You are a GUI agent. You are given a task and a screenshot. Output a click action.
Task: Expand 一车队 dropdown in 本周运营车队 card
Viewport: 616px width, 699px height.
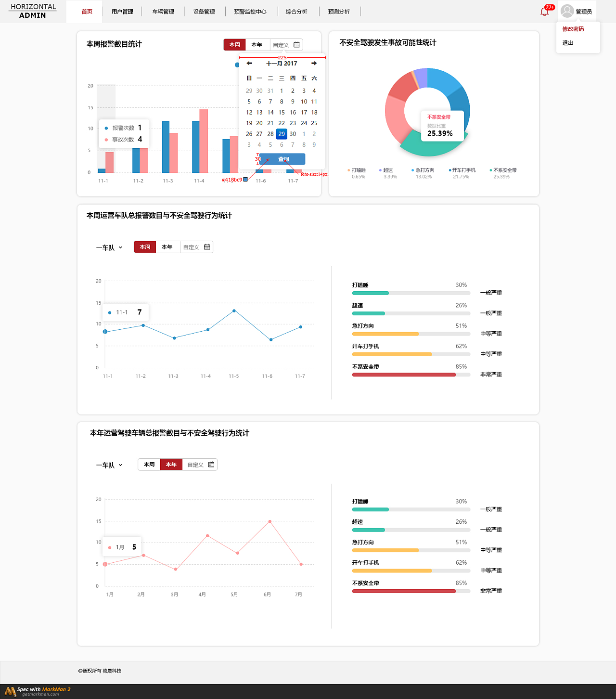click(109, 247)
